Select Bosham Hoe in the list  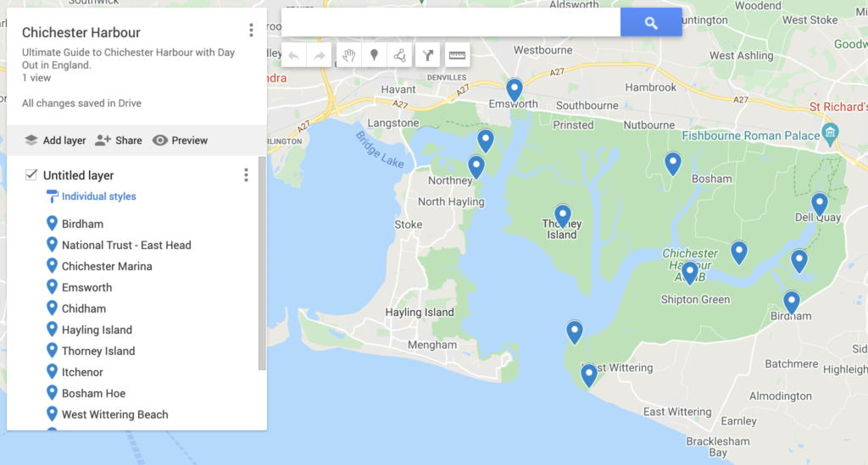(x=93, y=394)
